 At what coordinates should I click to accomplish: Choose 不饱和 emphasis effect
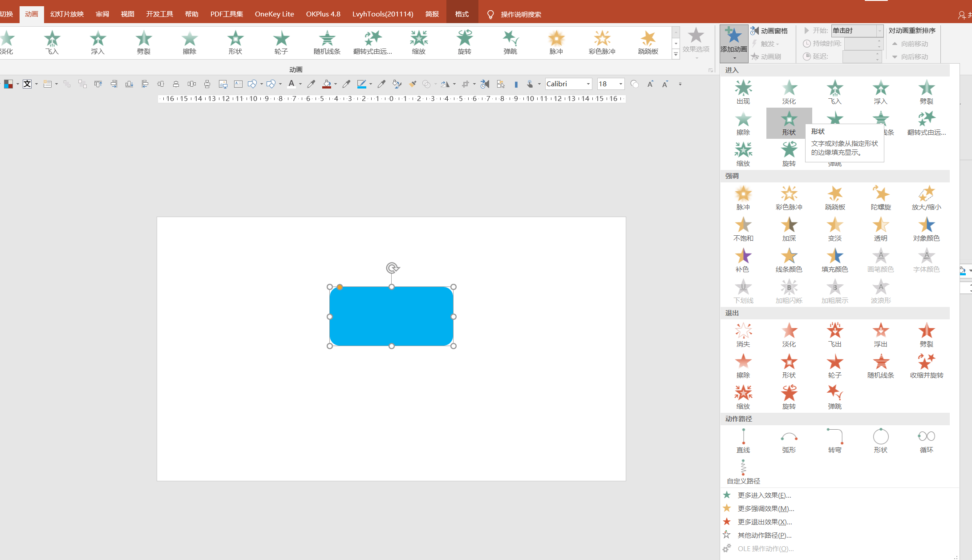(743, 229)
